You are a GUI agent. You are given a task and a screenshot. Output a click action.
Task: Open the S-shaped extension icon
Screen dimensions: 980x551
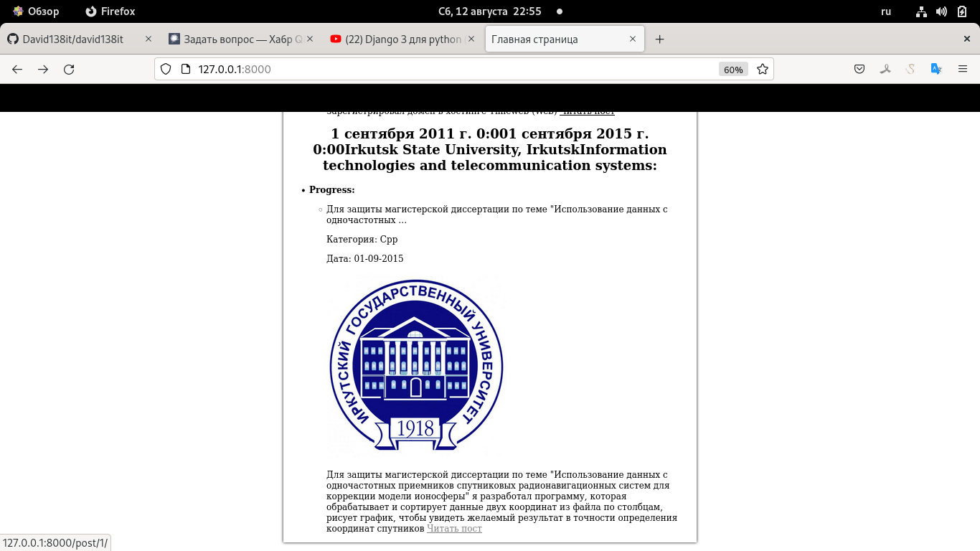910,69
